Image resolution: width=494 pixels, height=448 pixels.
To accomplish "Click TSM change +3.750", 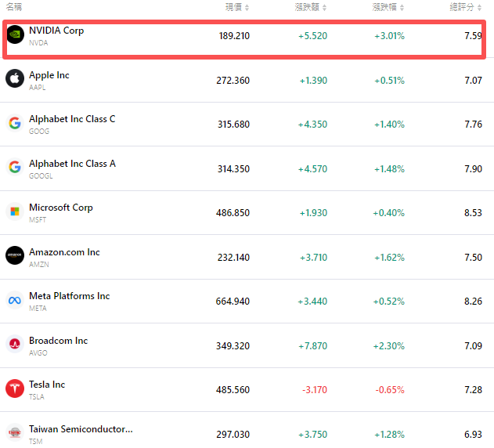I will click(312, 435).
